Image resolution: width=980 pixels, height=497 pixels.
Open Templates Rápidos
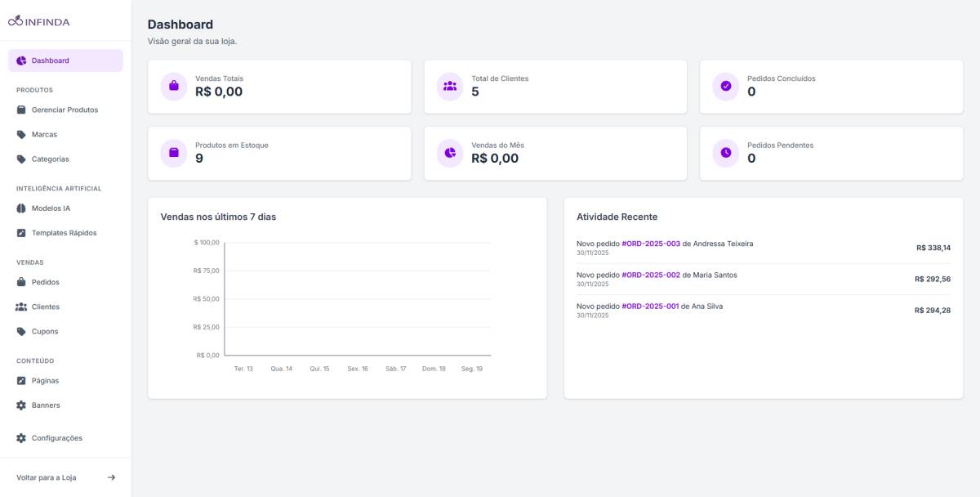point(65,233)
